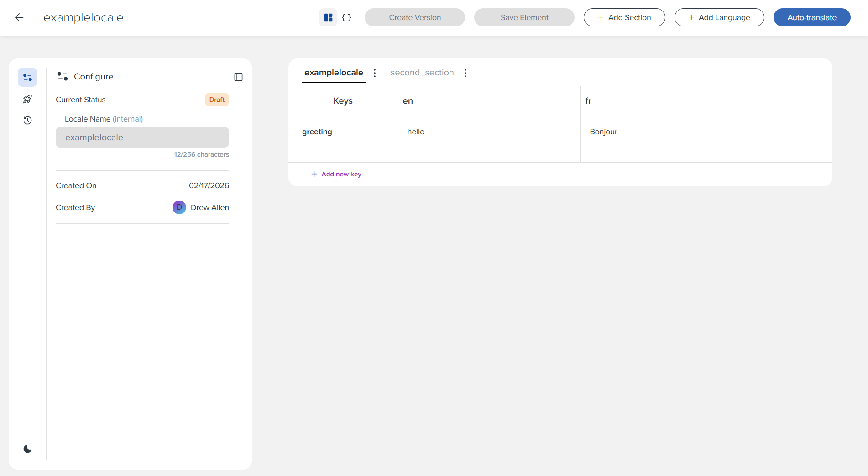The image size is (868, 476).
Task: Click Drew Allen's avatar circle
Action: 179,207
